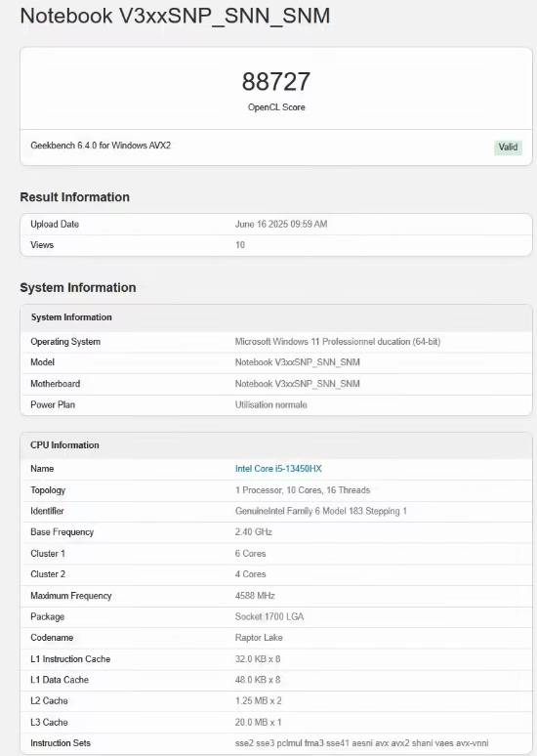The height and width of the screenshot is (756, 537).
Task: Click the Notebook V3xxSNP_SNN_SNM page title
Action: pyautogui.click(x=175, y=16)
